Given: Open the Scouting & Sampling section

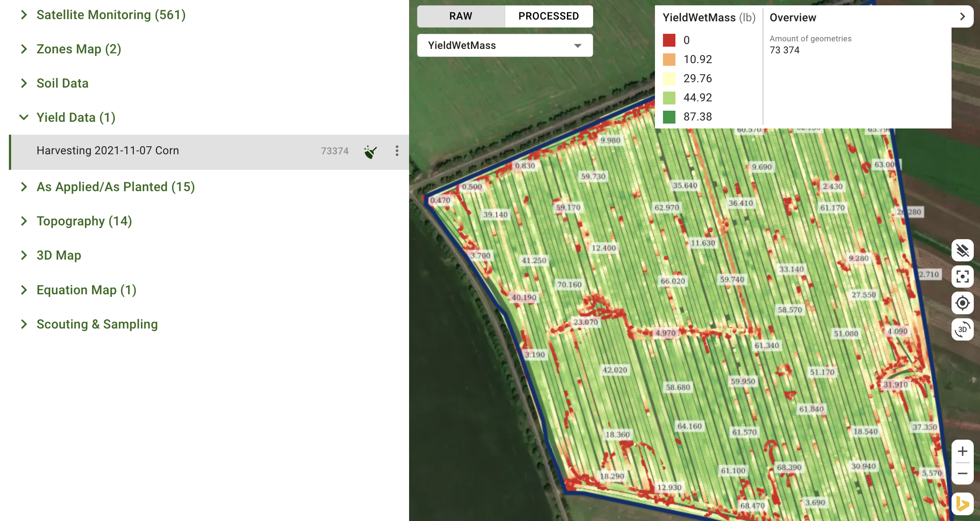Looking at the screenshot, I should [x=97, y=324].
